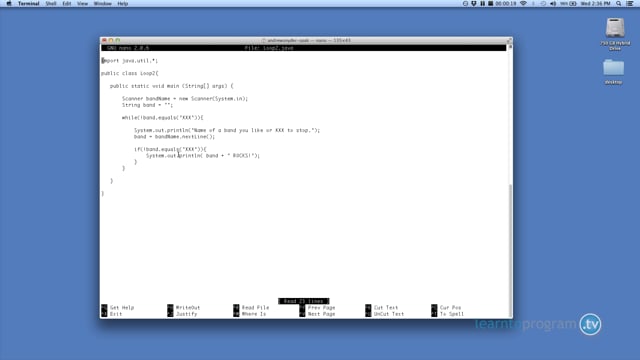
Task: Click the 'Read File' nano shortcut
Action: [x=251, y=307]
